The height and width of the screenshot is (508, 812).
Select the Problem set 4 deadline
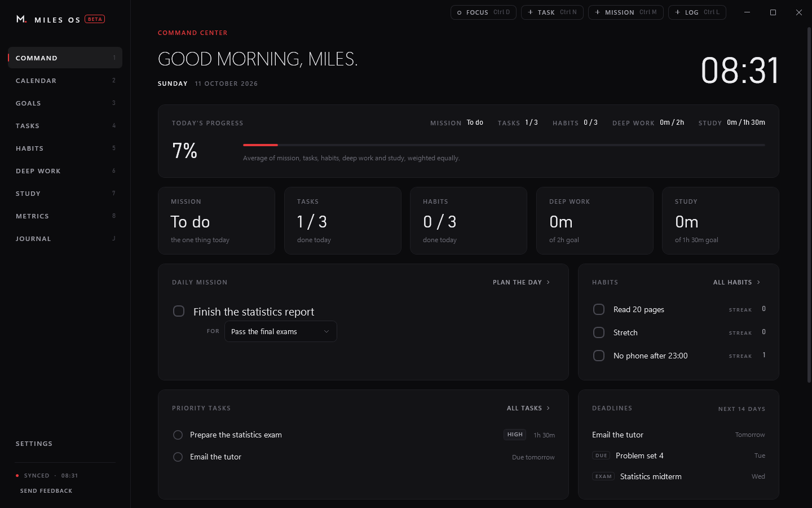point(678,456)
